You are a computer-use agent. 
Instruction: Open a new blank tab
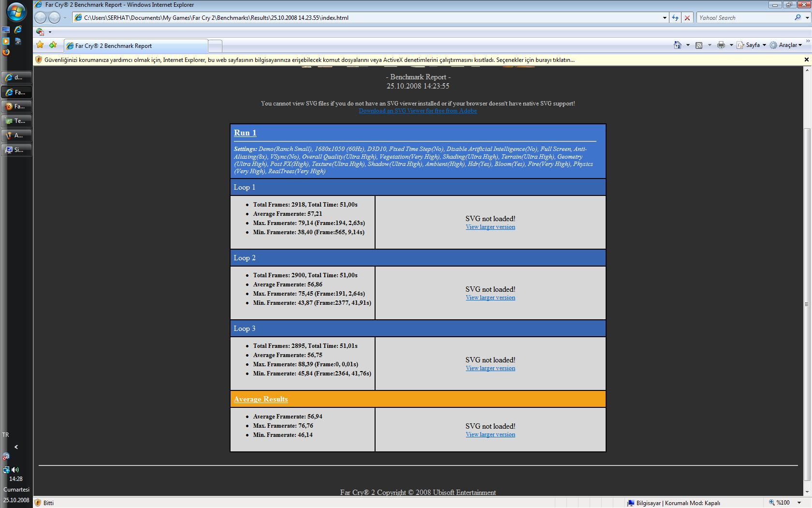[x=215, y=46]
